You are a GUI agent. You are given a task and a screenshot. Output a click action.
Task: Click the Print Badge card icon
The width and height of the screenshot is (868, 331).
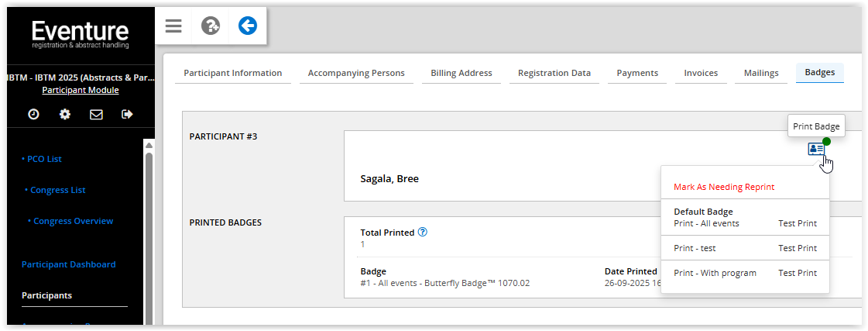pyautogui.click(x=816, y=149)
